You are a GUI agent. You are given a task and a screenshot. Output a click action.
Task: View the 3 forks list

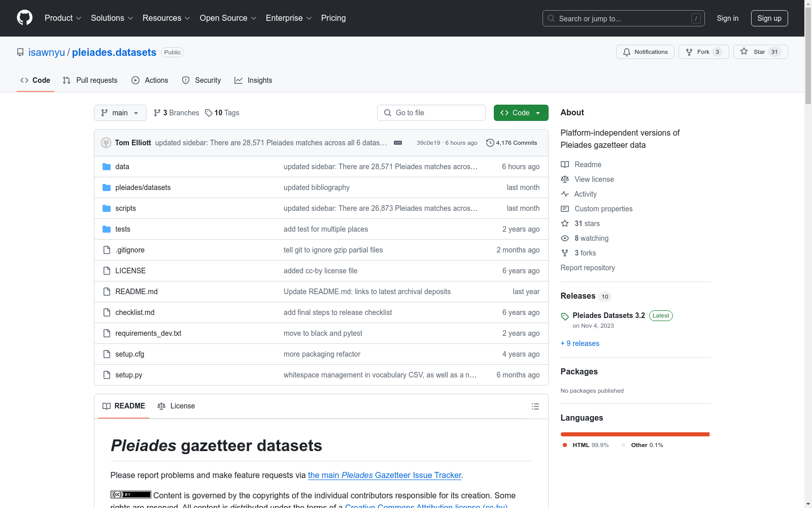click(x=579, y=253)
